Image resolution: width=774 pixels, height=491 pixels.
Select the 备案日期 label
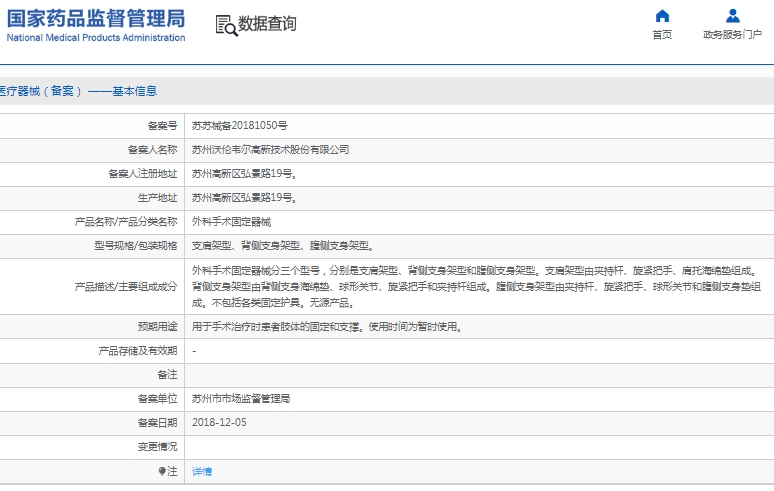point(157,423)
